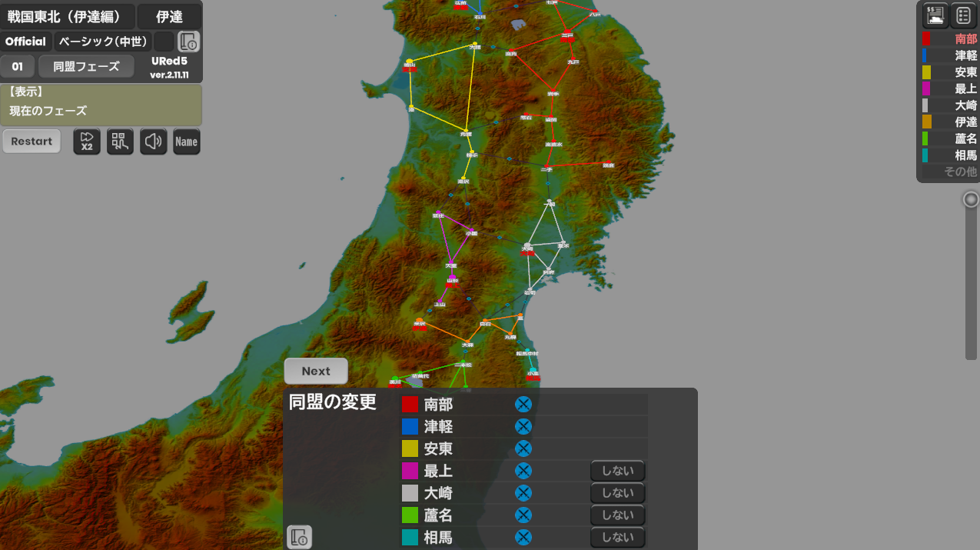Toggle the Name labels button
Screen dimensions: 980x550
point(186,142)
